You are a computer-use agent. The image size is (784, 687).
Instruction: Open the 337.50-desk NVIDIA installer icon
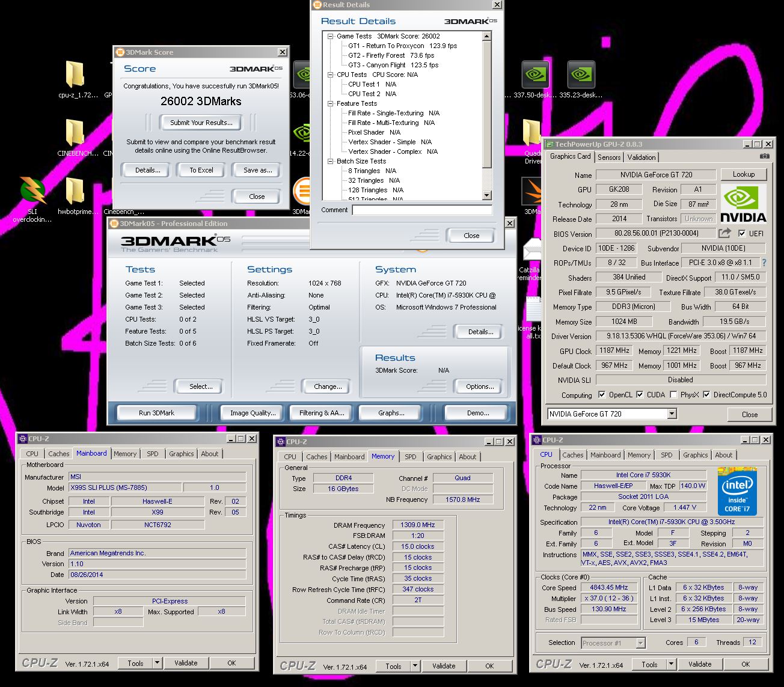coord(535,75)
